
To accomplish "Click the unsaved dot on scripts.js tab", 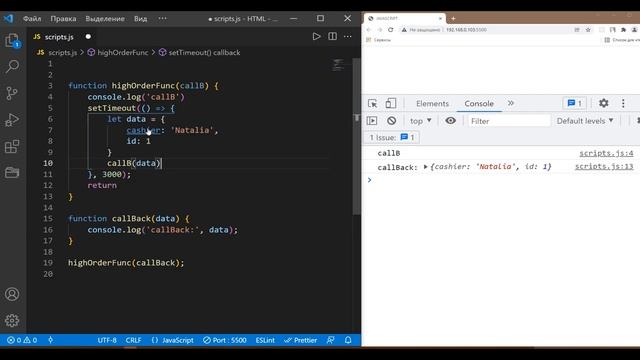I will point(88,36).
